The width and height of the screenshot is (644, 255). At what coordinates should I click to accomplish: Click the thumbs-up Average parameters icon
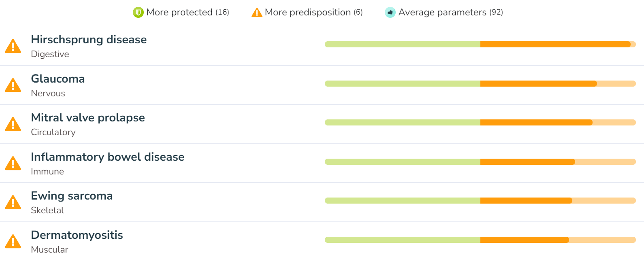click(390, 13)
